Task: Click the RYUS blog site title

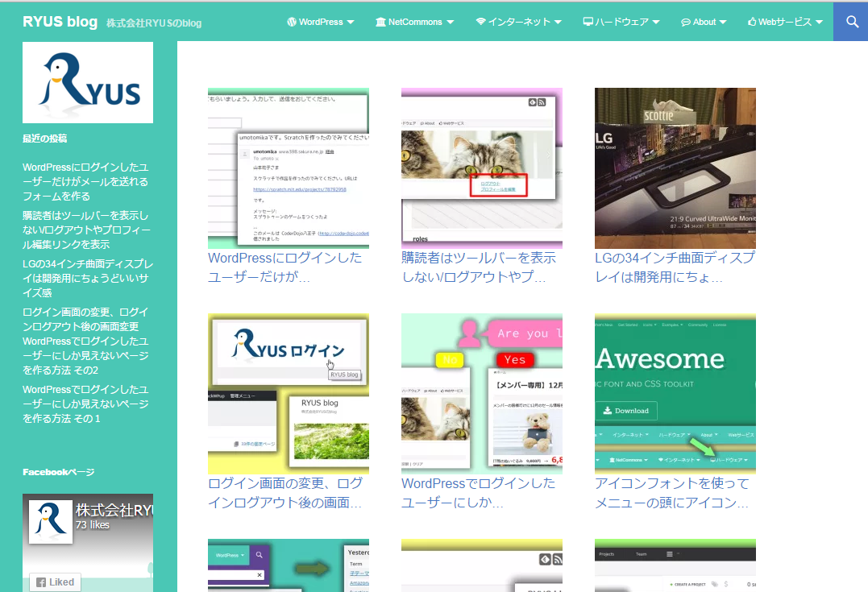Action: pos(60,22)
